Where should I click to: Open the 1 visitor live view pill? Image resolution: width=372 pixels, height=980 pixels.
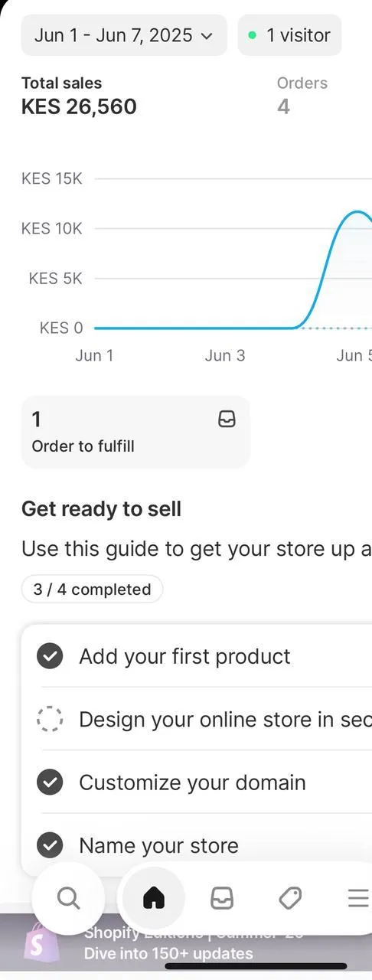tap(289, 35)
